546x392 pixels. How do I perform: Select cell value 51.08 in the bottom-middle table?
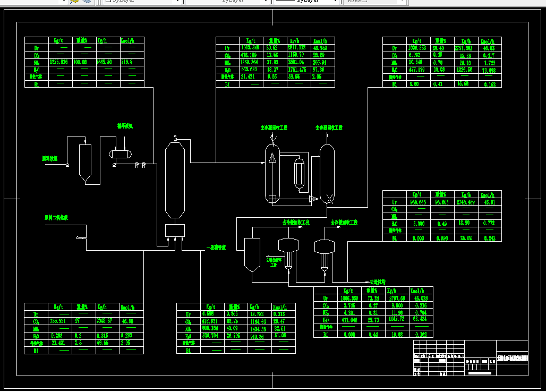[x=280, y=335]
